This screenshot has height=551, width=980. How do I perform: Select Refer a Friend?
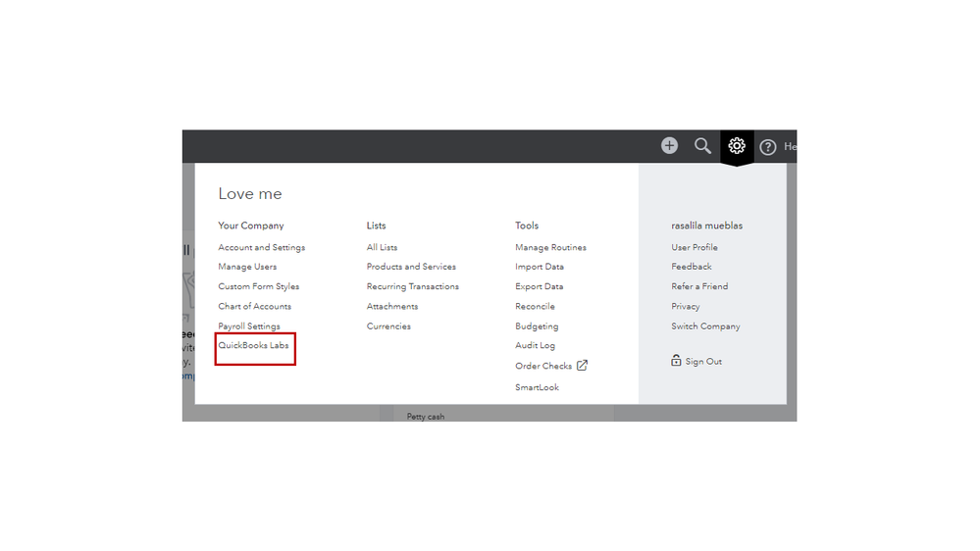pos(699,286)
